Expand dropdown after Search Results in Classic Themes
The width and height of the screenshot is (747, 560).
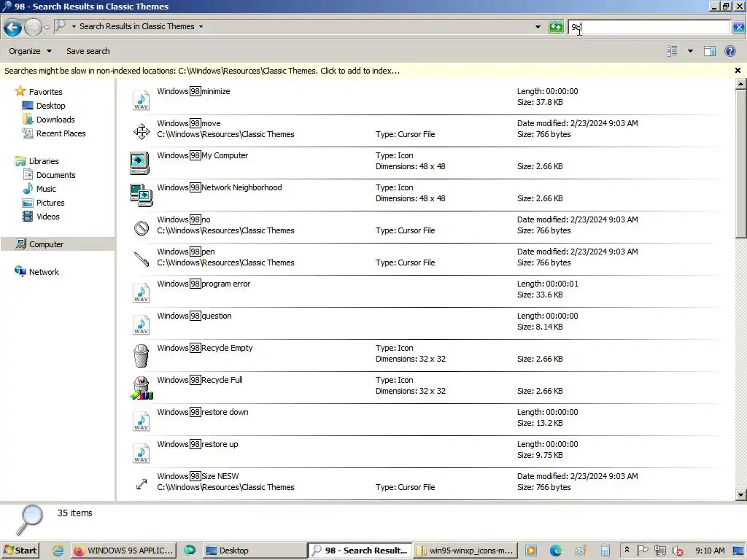pos(201,27)
